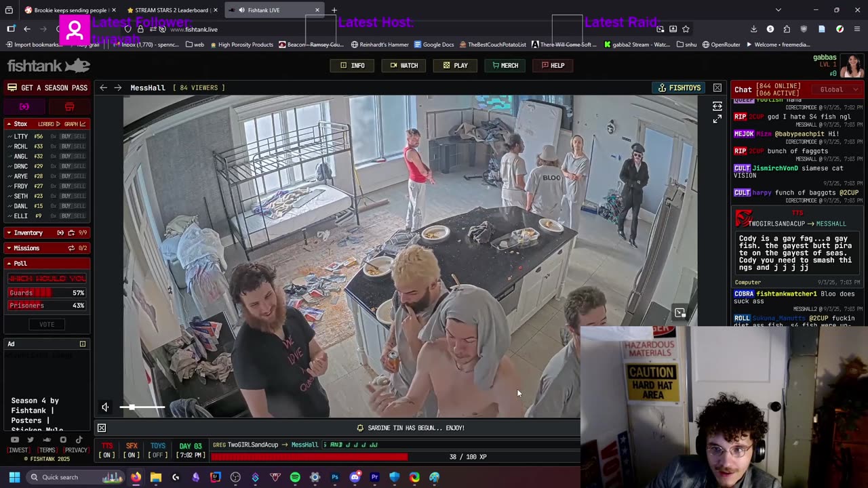
Task: Open the YouTube social icon in the footer
Action: tap(15, 439)
